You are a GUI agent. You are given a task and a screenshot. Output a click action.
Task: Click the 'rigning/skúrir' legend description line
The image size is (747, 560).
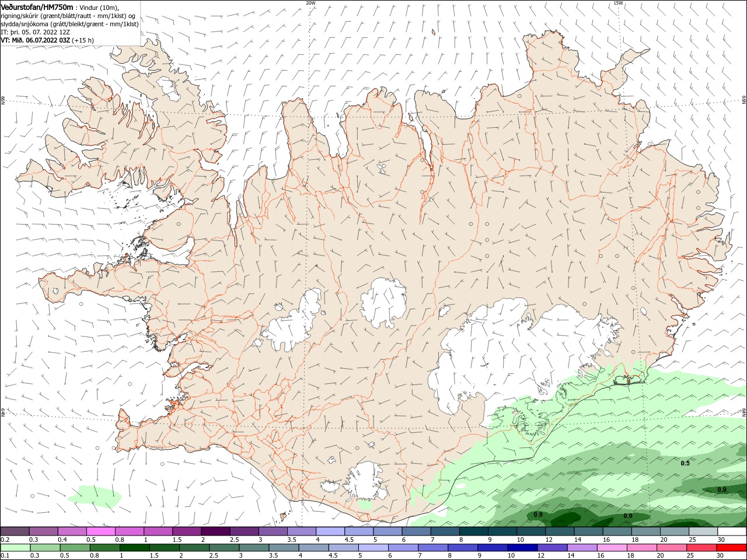click(68, 16)
